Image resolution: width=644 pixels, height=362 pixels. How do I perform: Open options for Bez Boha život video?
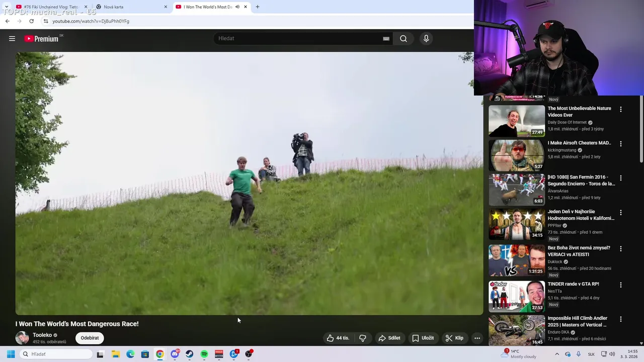621,249
